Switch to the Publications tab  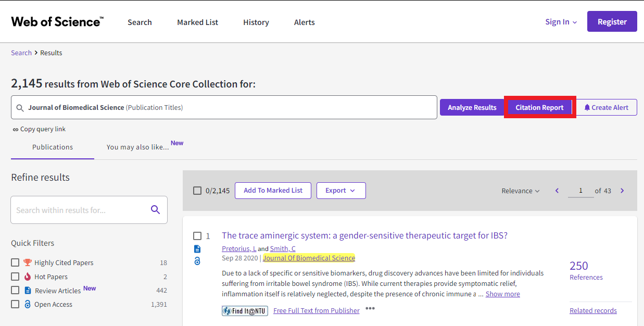coord(53,147)
